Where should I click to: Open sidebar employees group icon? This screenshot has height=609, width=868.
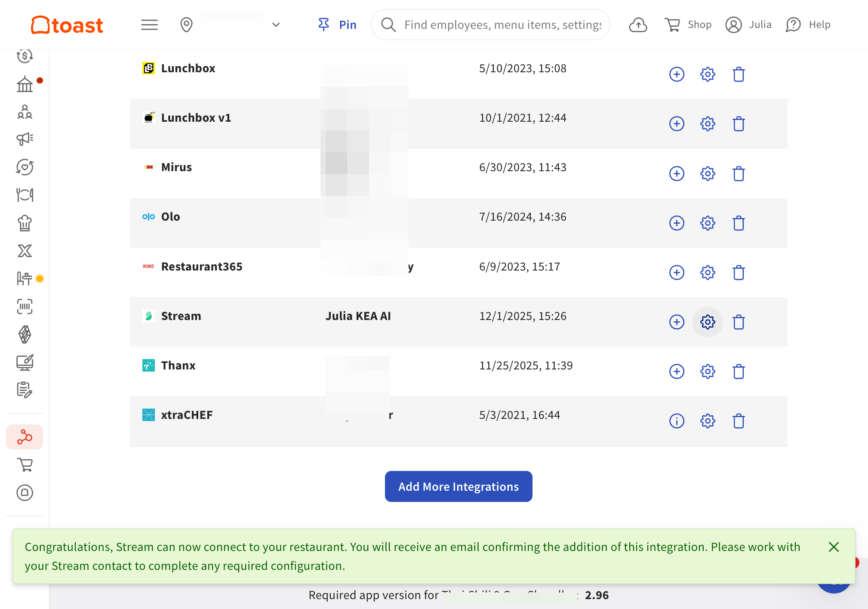[x=25, y=112]
